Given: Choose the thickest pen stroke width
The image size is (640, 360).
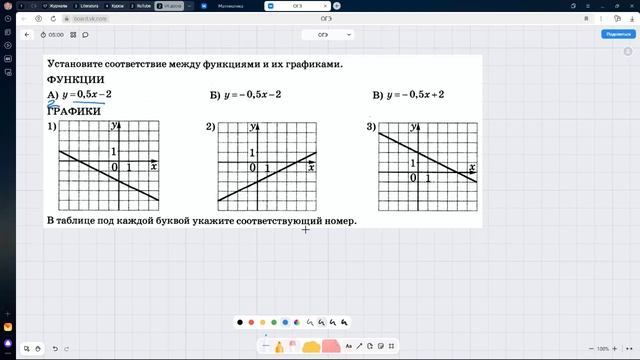Looking at the screenshot, I should (344, 322).
